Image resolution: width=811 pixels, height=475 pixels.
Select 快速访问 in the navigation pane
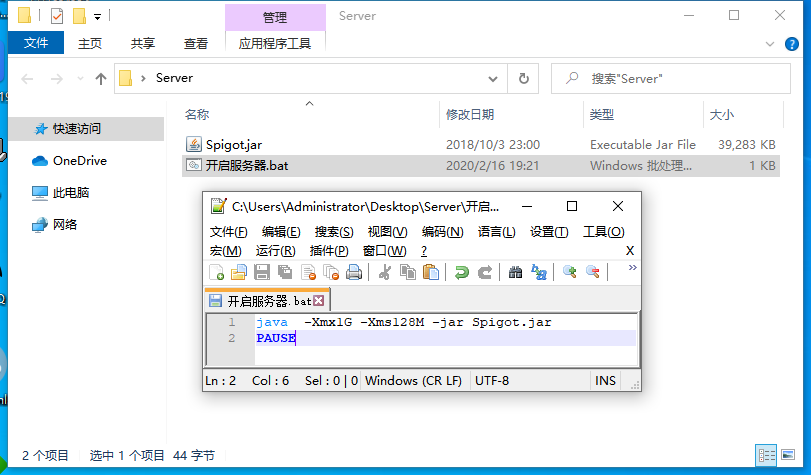tap(86, 128)
